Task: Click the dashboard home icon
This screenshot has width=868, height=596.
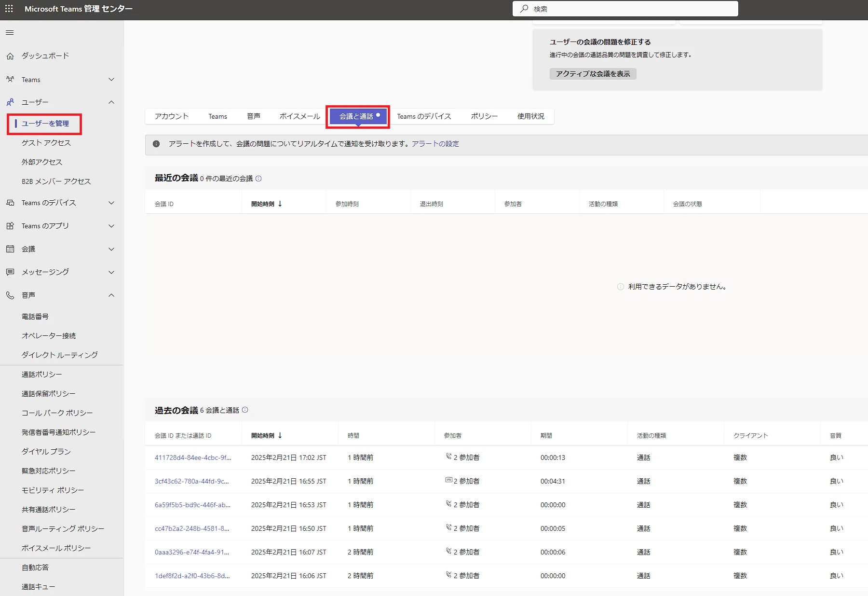Action: pos(10,56)
